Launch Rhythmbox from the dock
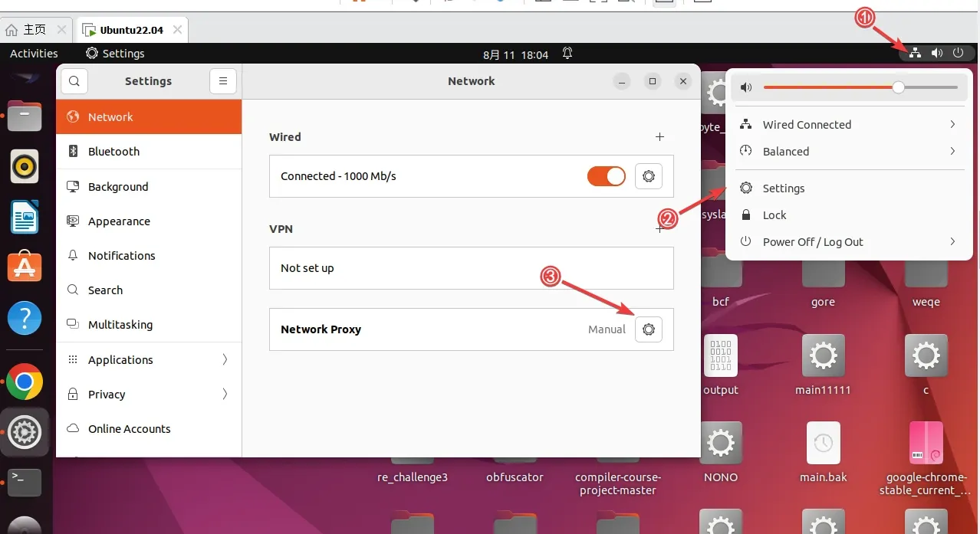The image size is (980, 534). coord(25,166)
